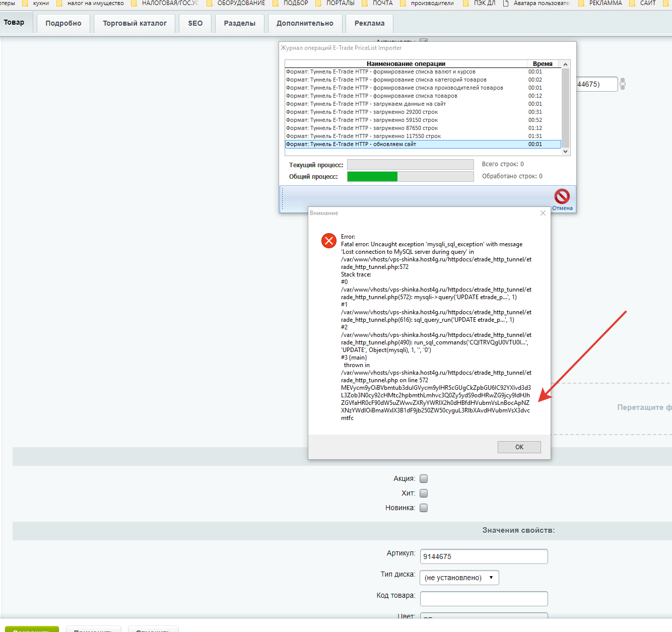Toggle the Хит checkbox
672x632 pixels.
pyautogui.click(x=424, y=494)
